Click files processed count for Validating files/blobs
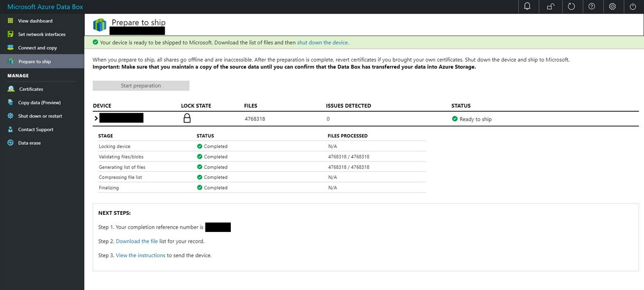644x290 pixels. point(348,157)
